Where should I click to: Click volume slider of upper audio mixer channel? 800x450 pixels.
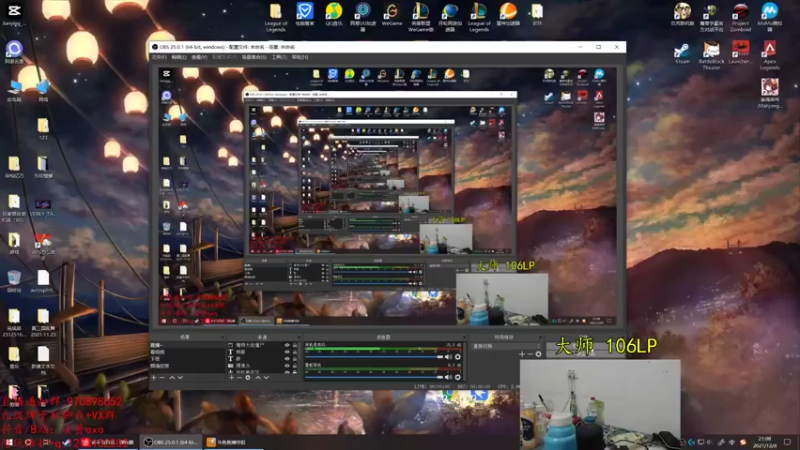[x=374, y=357]
